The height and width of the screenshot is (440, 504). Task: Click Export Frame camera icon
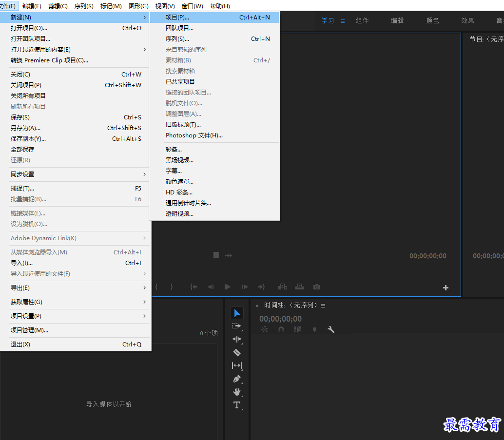[317, 287]
